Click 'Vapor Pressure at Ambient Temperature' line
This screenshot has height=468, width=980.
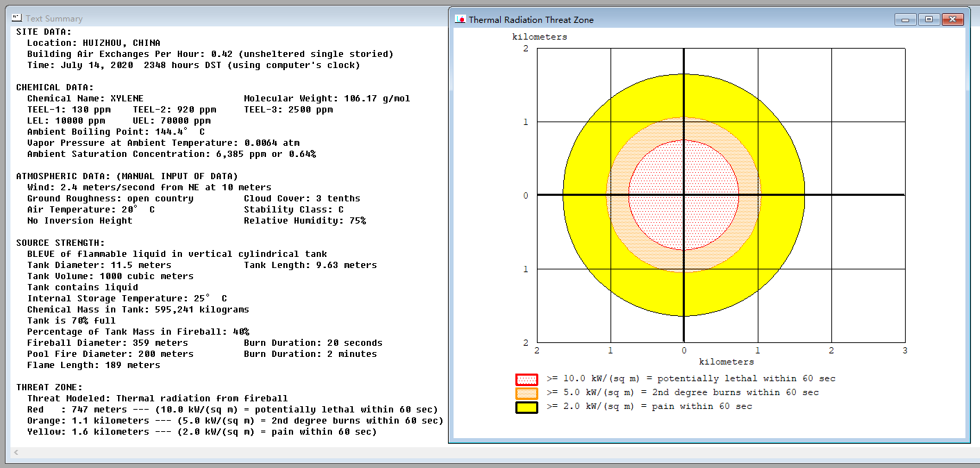coord(163,143)
